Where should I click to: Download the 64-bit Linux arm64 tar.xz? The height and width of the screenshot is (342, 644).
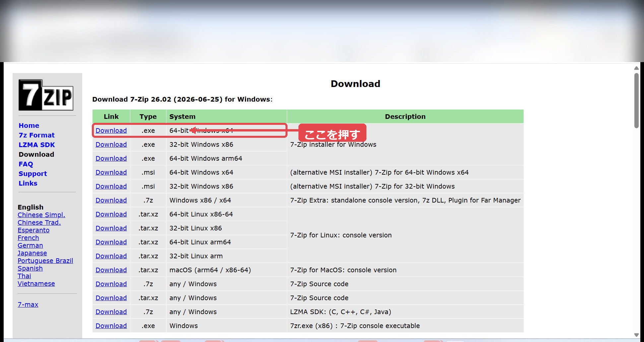tap(111, 242)
